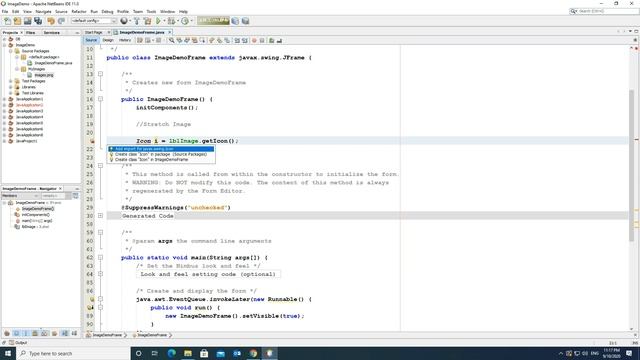Viewport: 640px width, 360px height.
Task: Open the Navigator Members dropdown
Action: click(20, 196)
